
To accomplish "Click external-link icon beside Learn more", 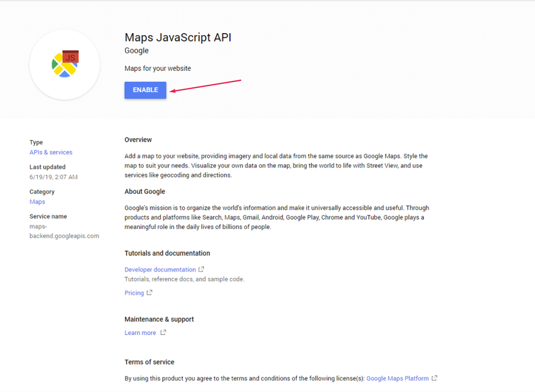I will point(163,333).
